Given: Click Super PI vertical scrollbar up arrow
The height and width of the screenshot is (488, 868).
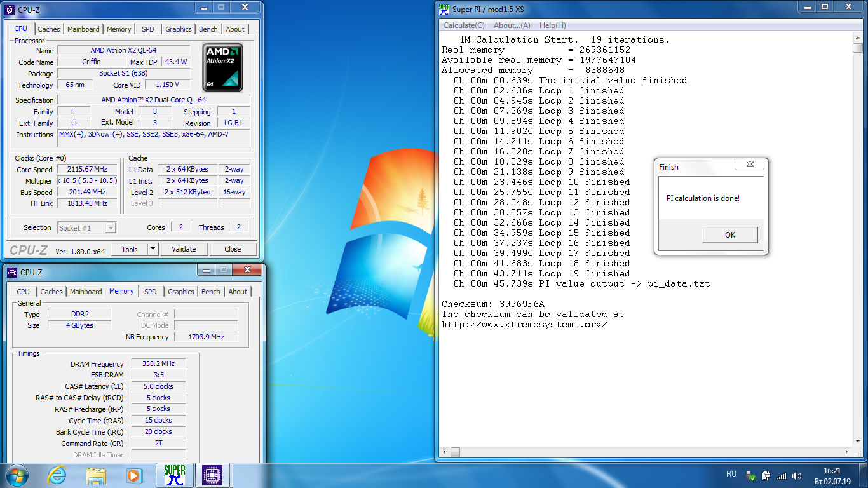Looking at the screenshot, I should pyautogui.click(x=857, y=37).
